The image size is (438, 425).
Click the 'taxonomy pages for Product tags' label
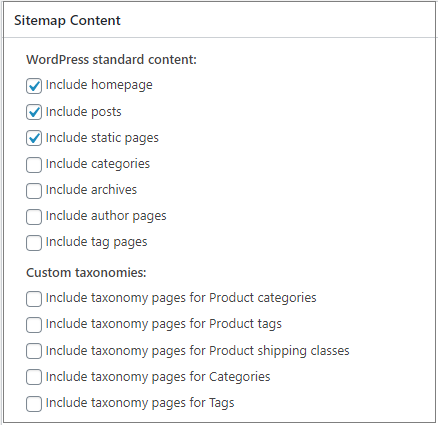tap(164, 324)
